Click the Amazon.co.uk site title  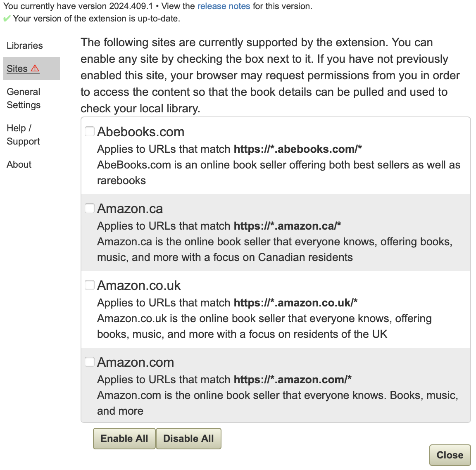click(x=139, y=285)
